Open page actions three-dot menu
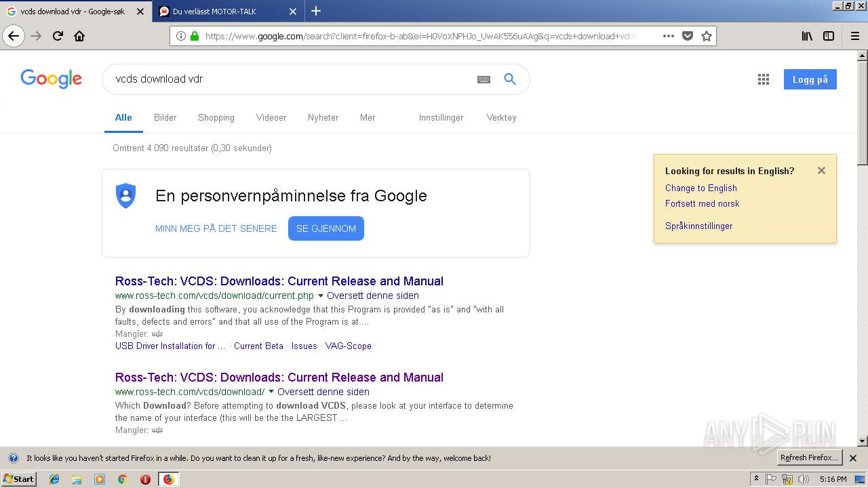This screenshot has height=488, width=868. 669,36
